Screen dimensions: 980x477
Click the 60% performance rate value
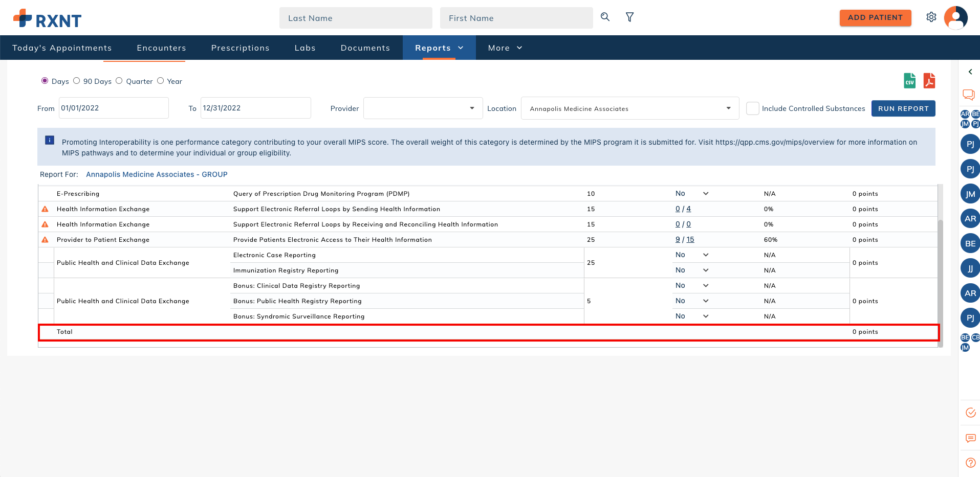[x=771, y=240]
